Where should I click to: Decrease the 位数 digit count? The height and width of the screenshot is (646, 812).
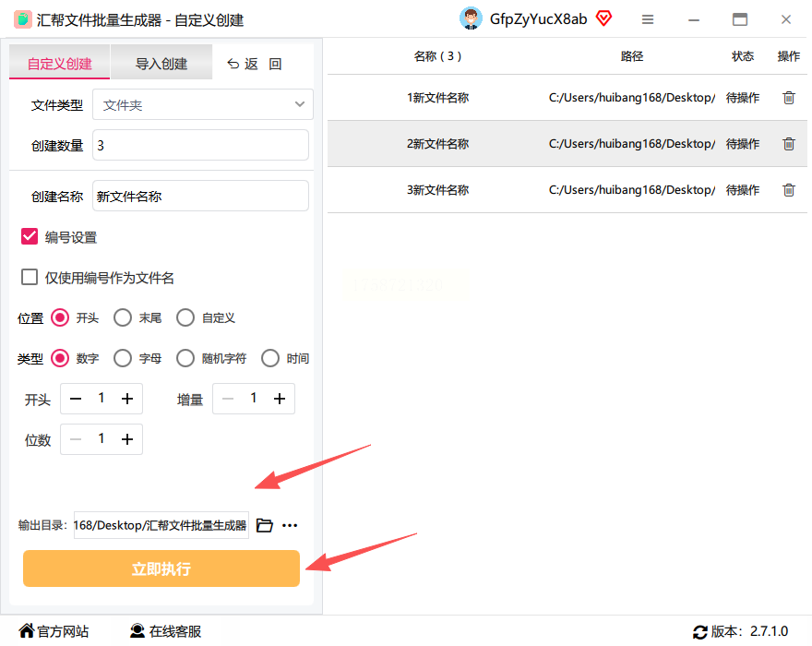[x=76, y=439]
